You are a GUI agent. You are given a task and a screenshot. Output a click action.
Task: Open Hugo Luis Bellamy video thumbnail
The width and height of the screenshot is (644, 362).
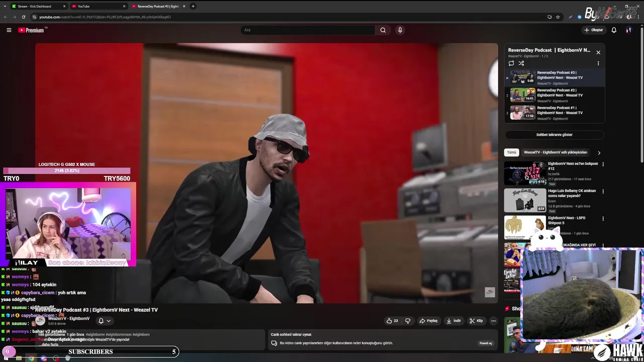coord(525,201)
